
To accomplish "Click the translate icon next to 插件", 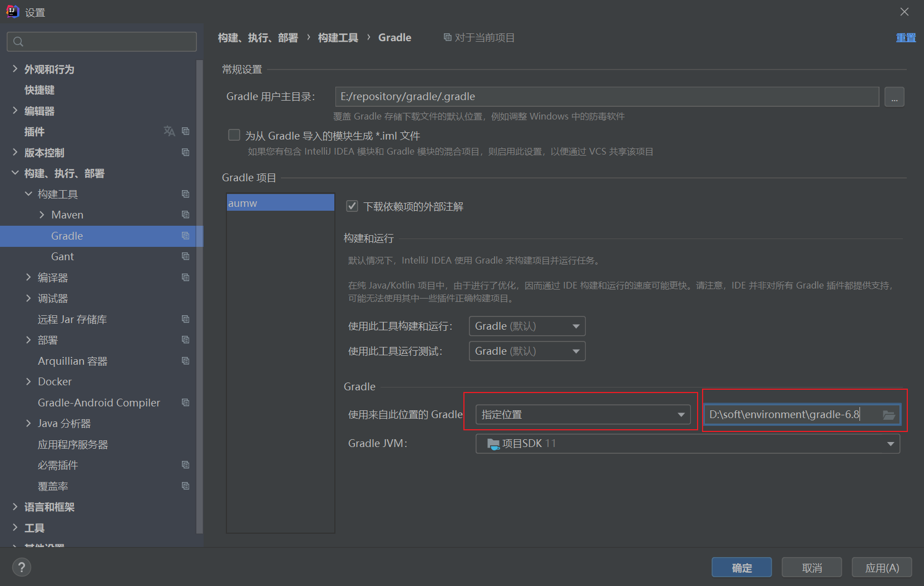I will pos(169,131).
